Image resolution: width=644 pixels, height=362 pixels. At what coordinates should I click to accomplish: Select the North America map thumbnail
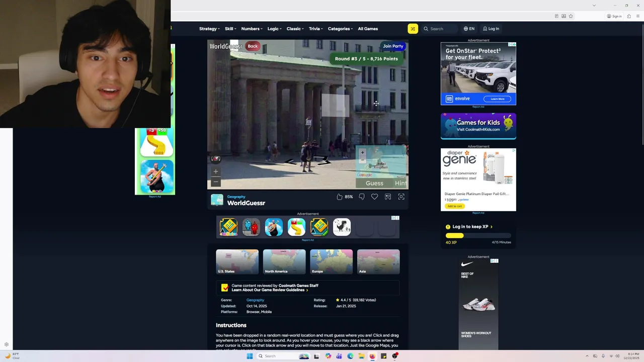[284, 261]
